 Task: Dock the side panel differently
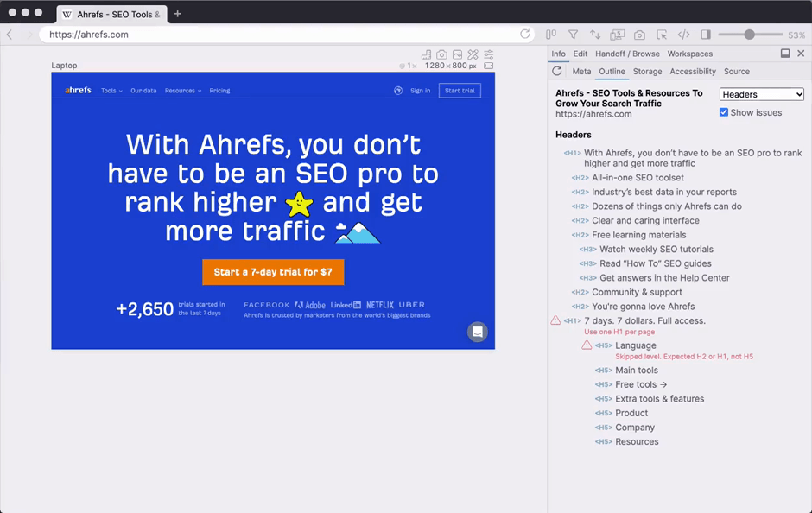(785, 54)
